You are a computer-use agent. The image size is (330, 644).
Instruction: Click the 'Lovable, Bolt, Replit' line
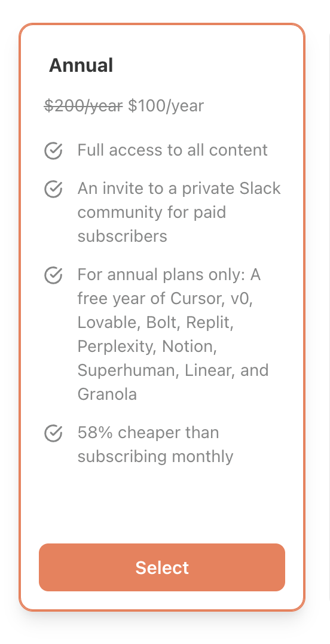tap(155, 323)
